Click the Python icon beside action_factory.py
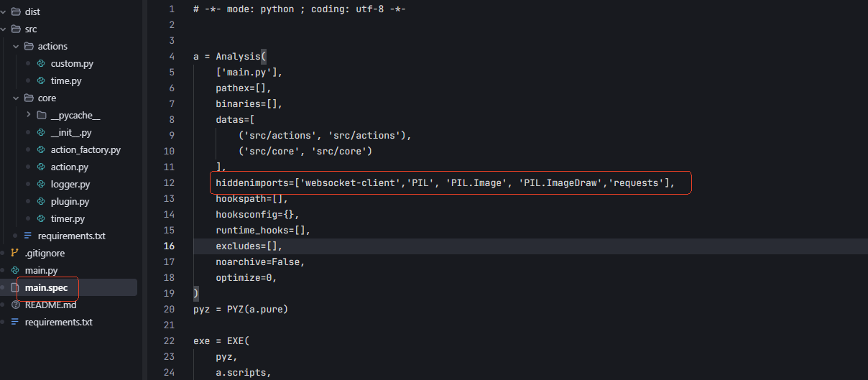 [x=41, y=149]
